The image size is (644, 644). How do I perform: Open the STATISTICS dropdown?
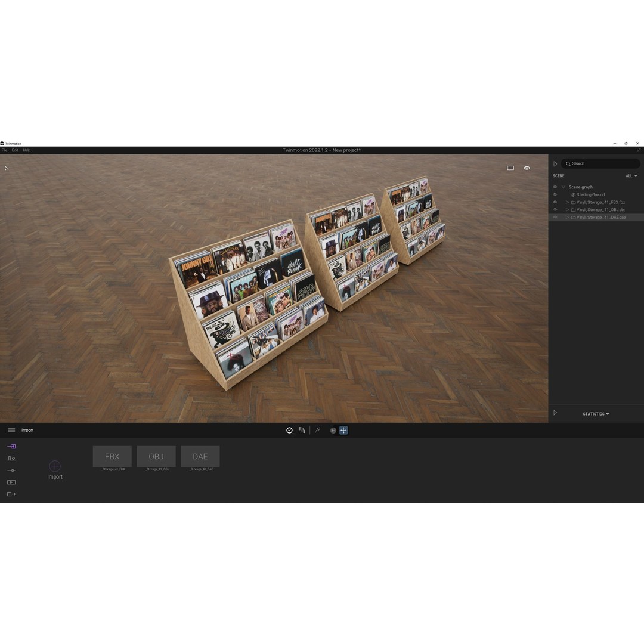point(596,414)
